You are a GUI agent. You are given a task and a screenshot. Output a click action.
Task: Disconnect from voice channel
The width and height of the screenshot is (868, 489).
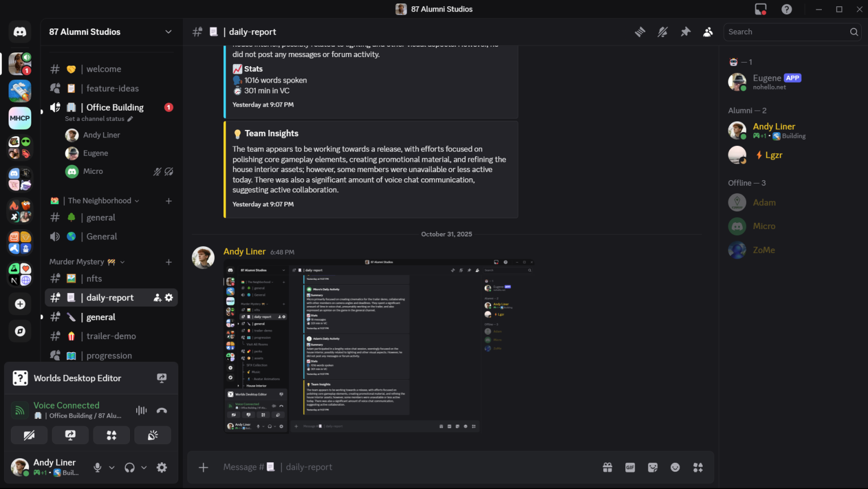coord(162,410)
